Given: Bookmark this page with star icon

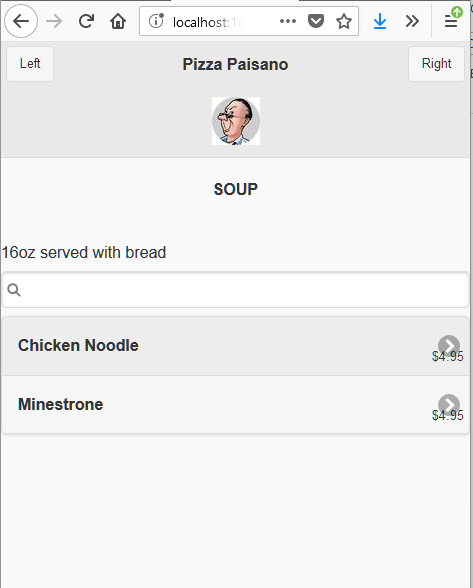Looking at the screenshot, I should [x=344, y=21].
